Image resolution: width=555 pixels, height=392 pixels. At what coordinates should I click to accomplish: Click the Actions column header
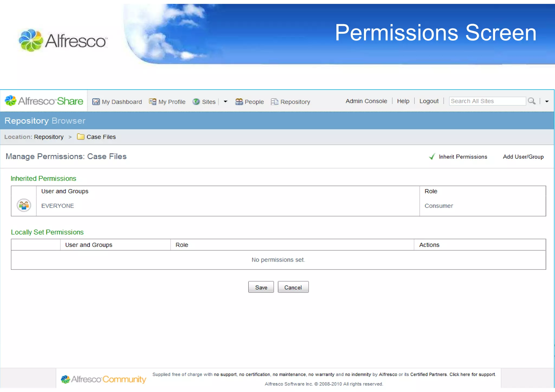429,245
